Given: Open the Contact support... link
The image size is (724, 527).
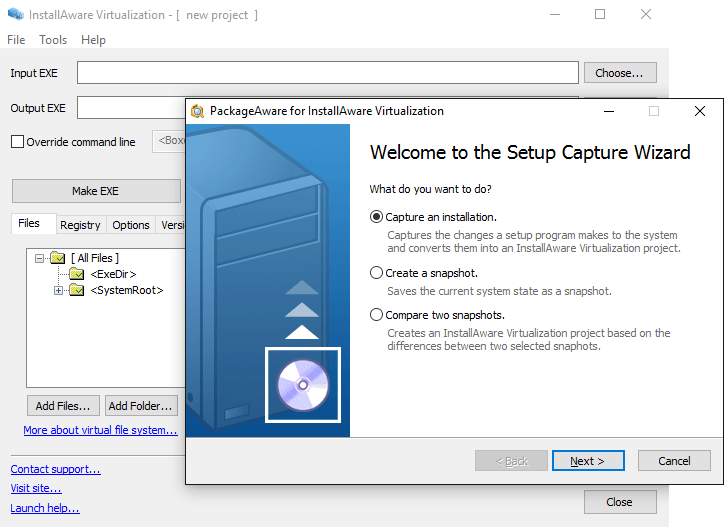Looking at the screenshot, I should coord(55,469).
